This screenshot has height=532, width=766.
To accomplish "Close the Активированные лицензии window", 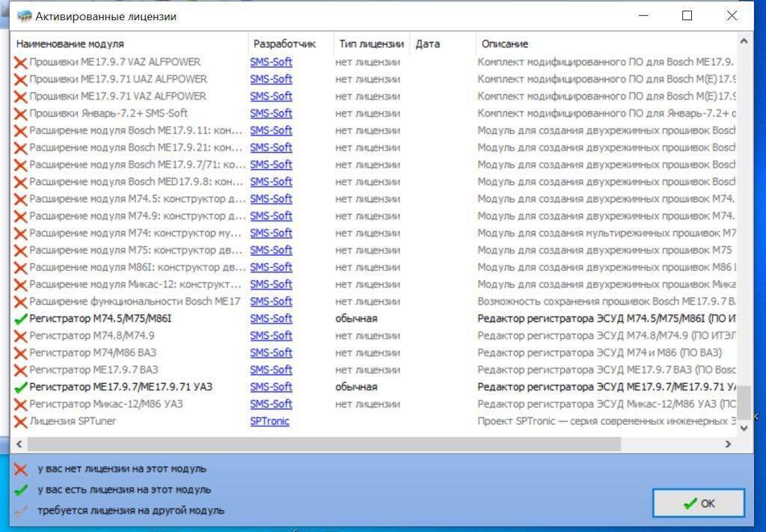I will pyautogui.click(x=732, y=16).
